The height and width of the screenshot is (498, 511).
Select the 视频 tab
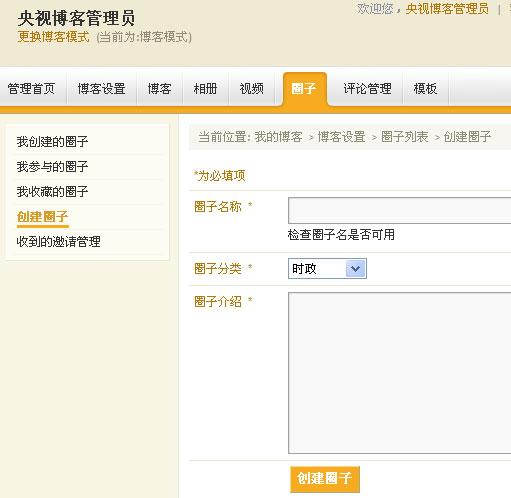pyautogui.click(x=252, y=89)
